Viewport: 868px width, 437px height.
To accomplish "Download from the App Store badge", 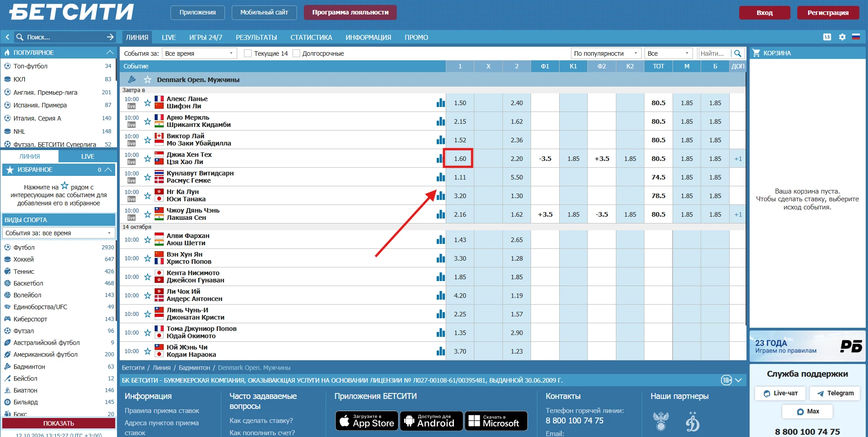I will (x=367, y=421).
